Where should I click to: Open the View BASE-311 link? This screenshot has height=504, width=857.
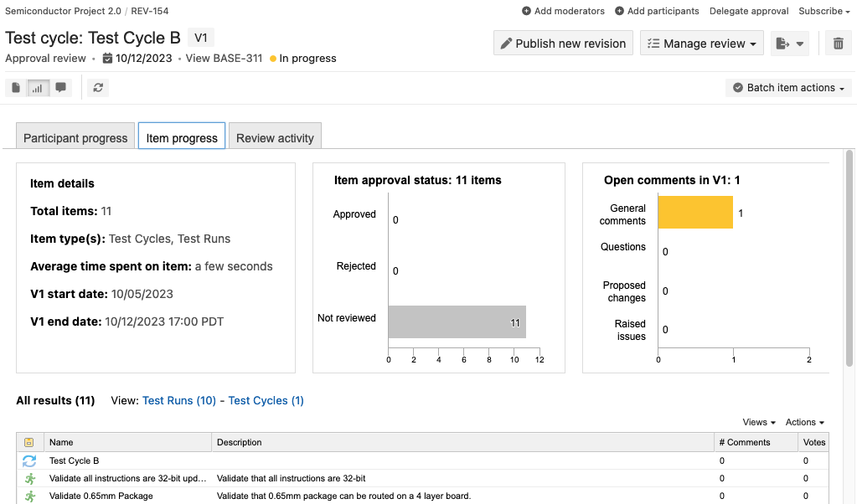[224, 58]
